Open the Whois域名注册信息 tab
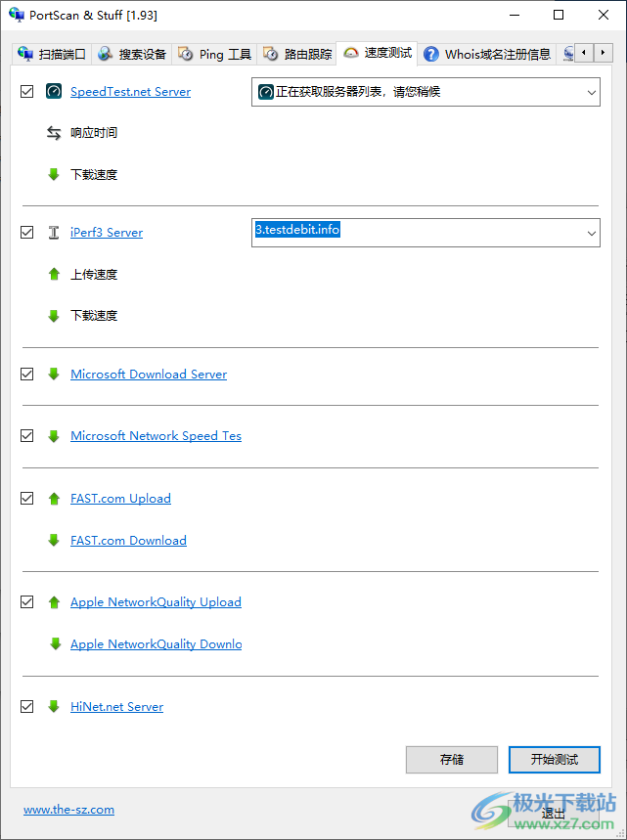 click(486, 54)
